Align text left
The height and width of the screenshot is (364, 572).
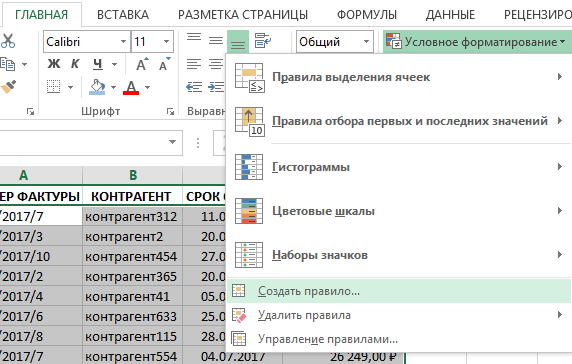tap(194, 64)
